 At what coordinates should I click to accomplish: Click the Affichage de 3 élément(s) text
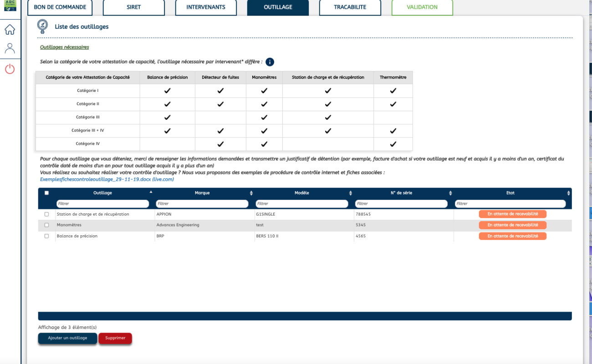tap(67, 327)
